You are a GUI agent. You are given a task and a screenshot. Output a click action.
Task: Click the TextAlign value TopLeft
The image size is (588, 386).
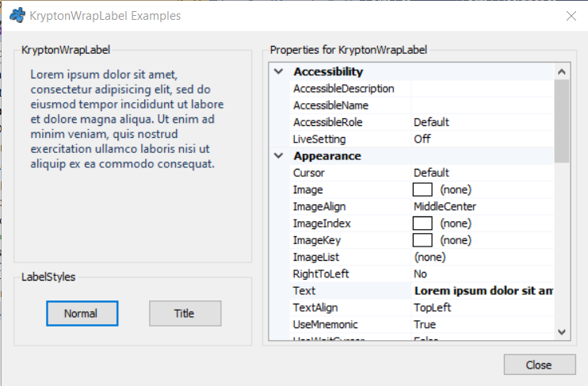[x=432, y=308]
